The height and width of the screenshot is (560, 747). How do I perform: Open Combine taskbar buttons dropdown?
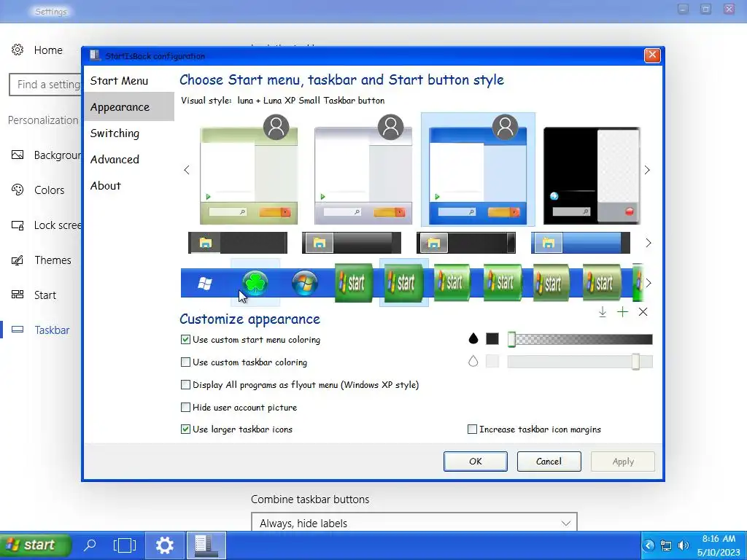click(414, 523)
